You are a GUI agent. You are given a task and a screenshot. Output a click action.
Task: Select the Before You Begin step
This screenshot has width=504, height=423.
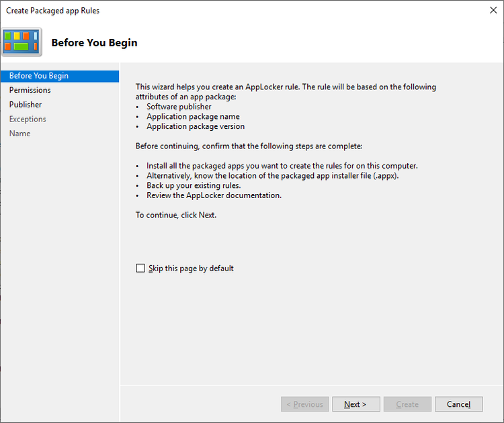(x=39, y=76)
